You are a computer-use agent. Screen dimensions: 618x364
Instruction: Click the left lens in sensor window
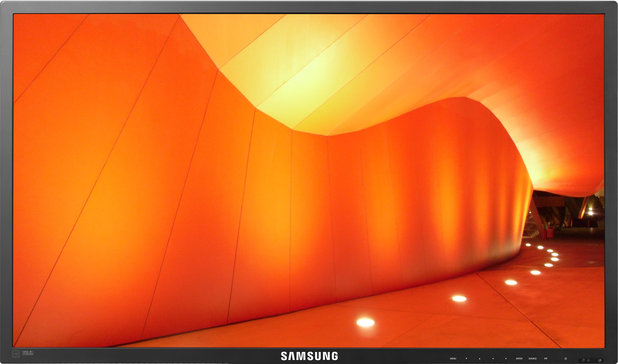pyautogui.click(x=583, y=360)
